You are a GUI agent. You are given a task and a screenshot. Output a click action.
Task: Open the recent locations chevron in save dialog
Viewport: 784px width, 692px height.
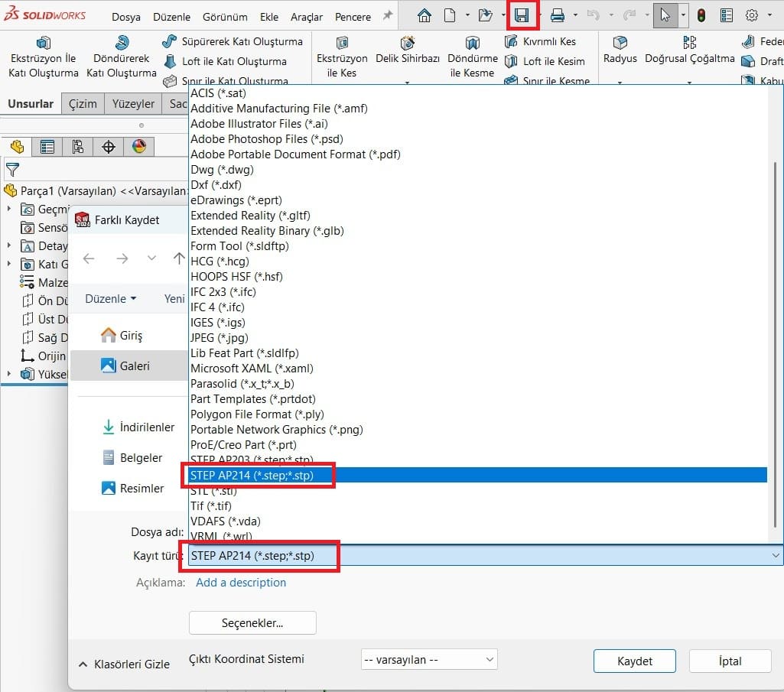[151, 258]
